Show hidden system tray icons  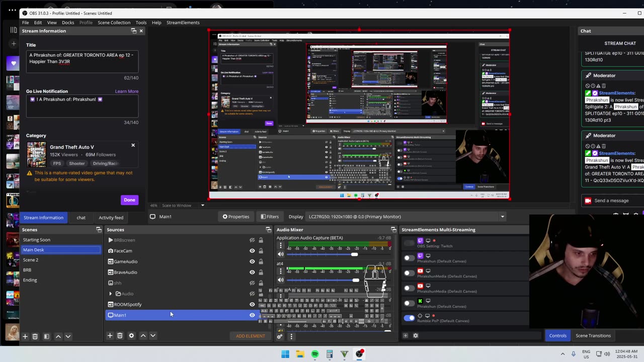click(562, 354)
